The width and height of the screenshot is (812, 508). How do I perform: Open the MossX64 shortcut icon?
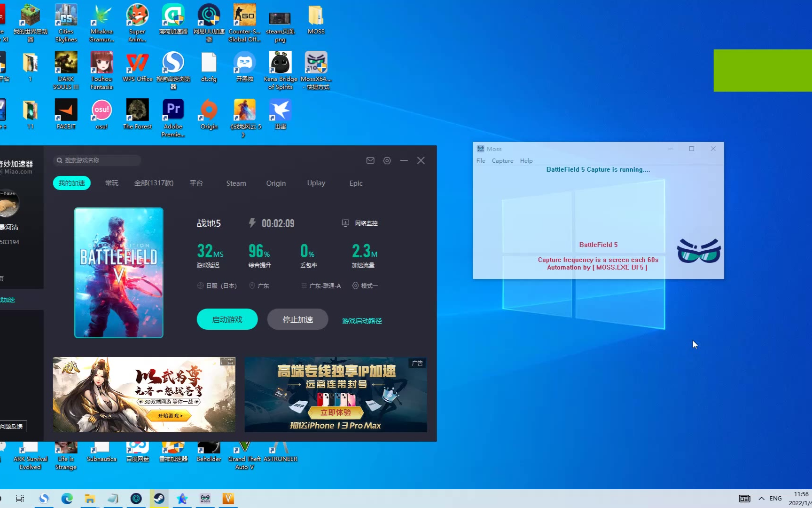click(x=316, y=71)
